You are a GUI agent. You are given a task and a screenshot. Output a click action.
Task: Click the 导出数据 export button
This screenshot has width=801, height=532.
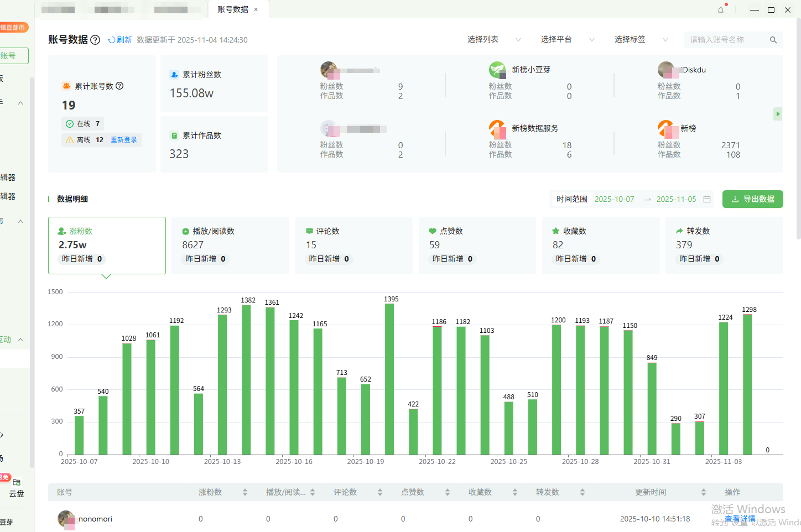tap(752, 199)
